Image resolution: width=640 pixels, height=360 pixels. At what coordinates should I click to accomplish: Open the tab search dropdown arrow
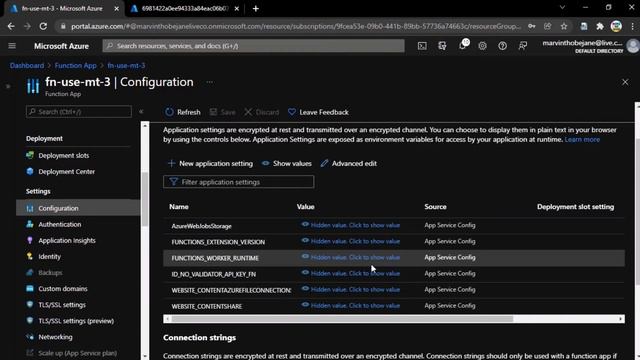click(562, 8)
